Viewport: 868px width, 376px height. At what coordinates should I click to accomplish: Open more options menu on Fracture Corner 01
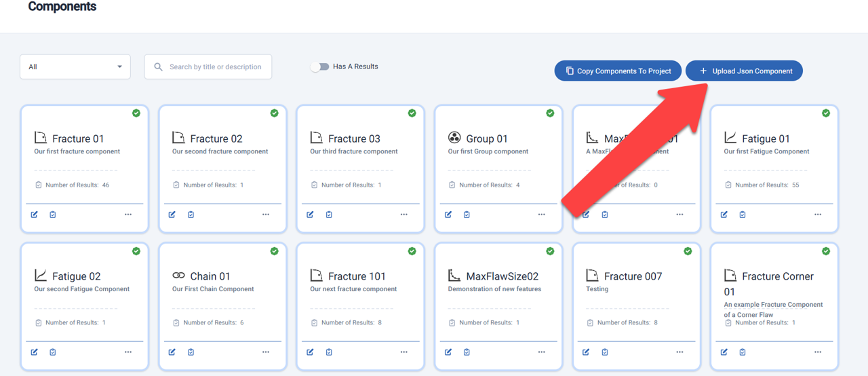pos(818,352)
